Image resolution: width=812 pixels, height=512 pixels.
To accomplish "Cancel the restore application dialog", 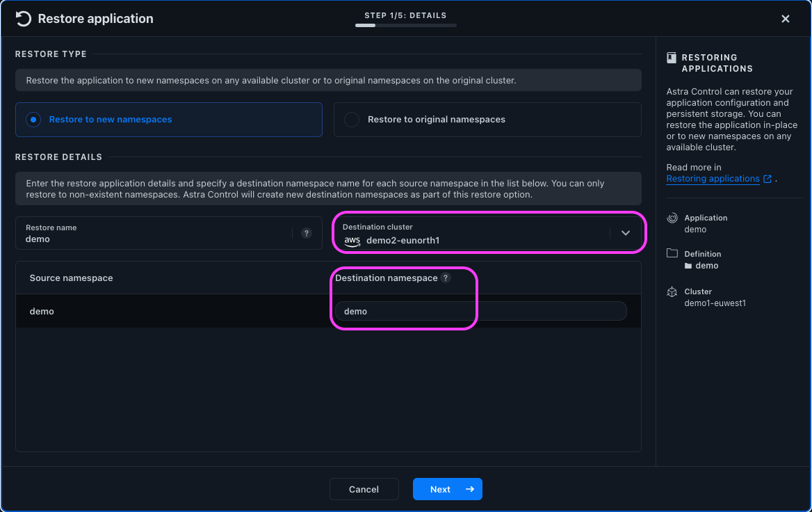I will point(364,489).
